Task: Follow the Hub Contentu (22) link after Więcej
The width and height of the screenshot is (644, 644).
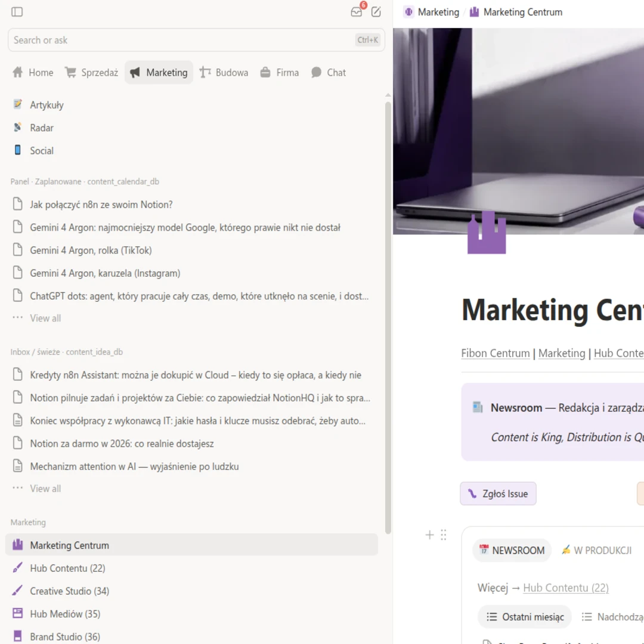Action: pos(565,588)
